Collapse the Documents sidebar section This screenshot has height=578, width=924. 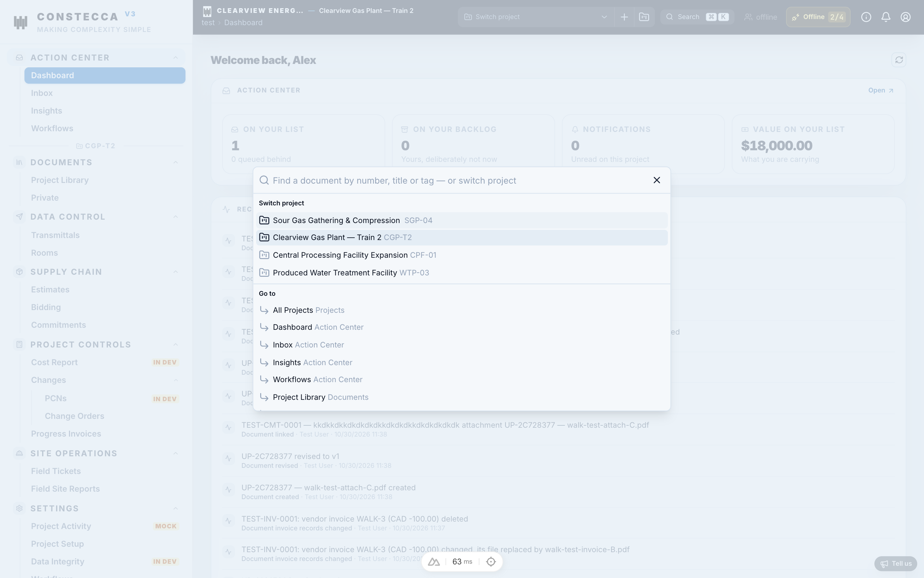pyautogui.click(x=176, y=163)
